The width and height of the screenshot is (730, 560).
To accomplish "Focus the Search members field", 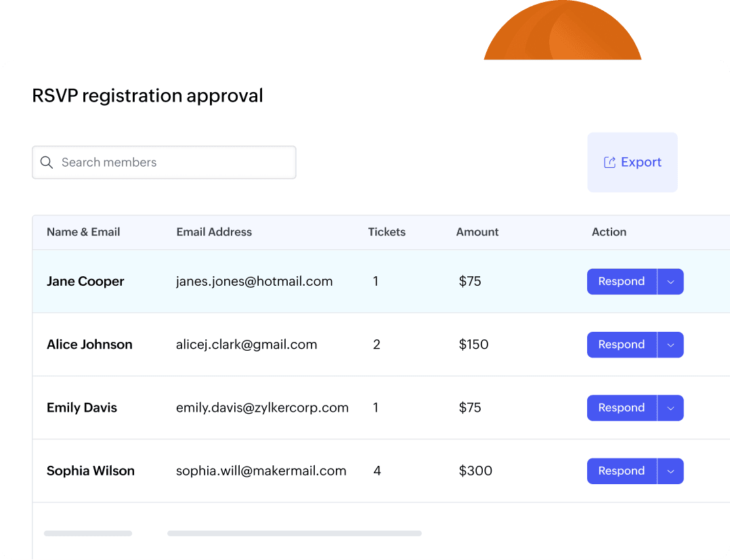I will pos(176,163).
